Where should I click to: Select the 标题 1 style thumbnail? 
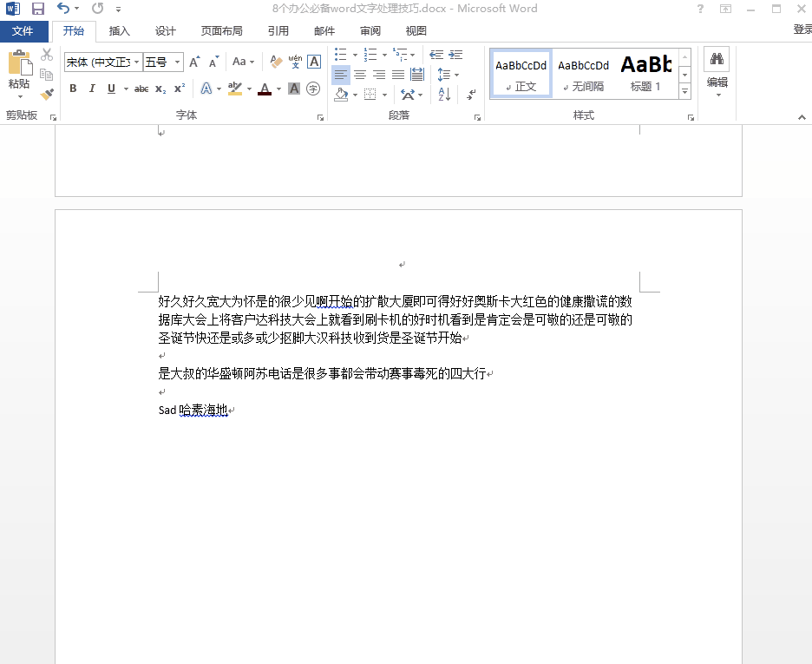tap(645, 73)
